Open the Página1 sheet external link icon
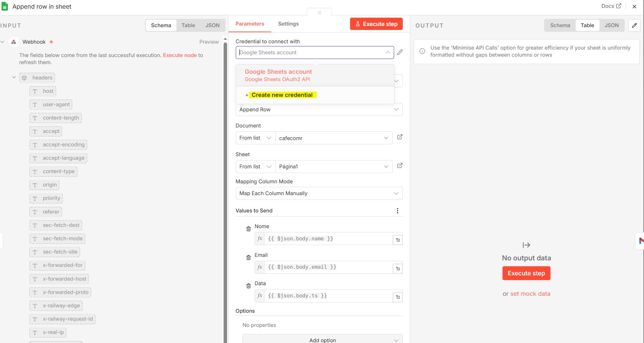 point(400,166)
